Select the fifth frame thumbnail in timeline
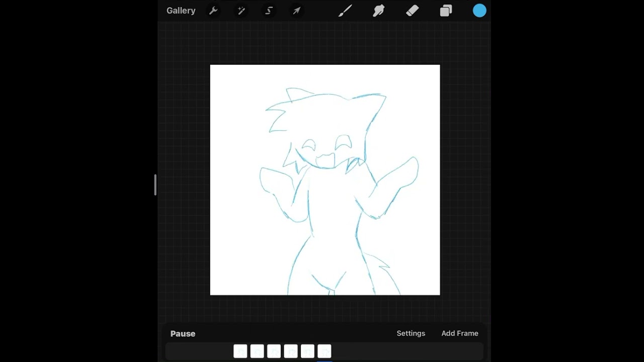This screenshot has width=644, height=362. [307, 351]
